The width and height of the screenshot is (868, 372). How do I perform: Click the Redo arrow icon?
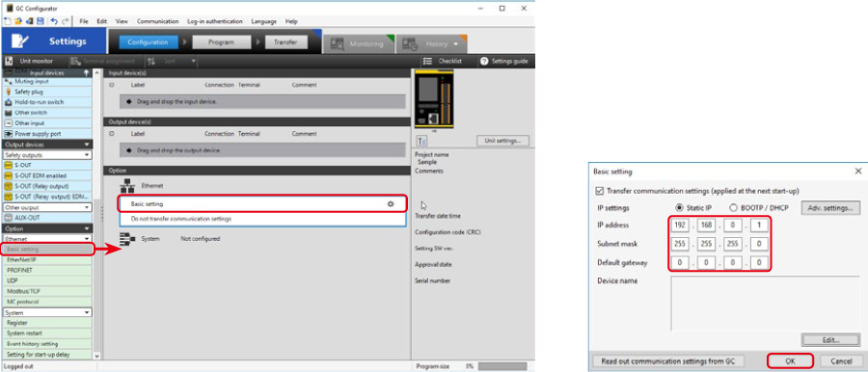tap(66, 21)
